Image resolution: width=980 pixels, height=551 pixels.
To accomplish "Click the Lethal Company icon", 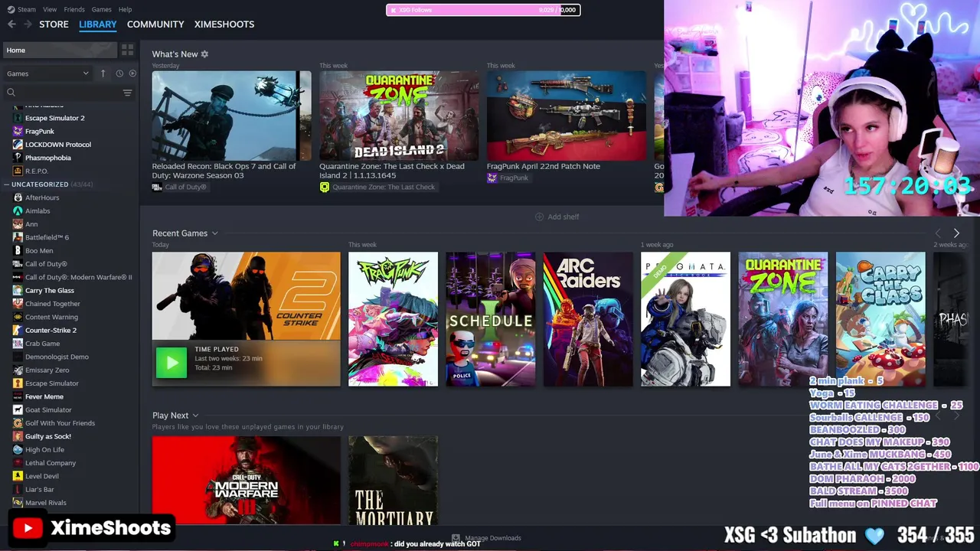I will click(18, 463).
